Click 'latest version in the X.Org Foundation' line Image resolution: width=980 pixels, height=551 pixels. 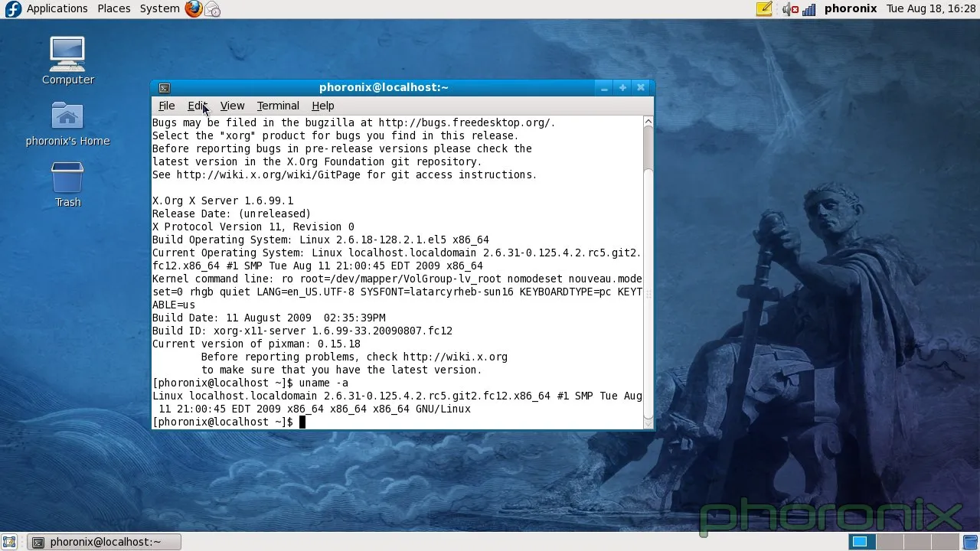317,161
